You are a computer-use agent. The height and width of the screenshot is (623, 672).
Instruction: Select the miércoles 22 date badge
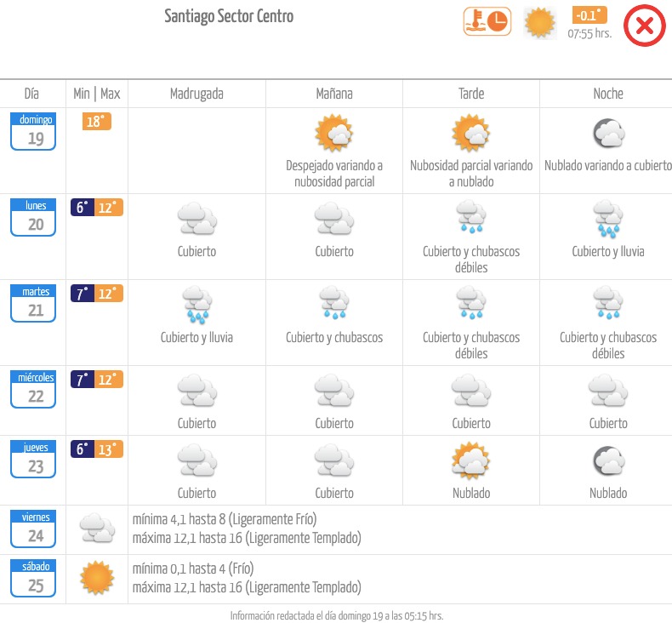[x=33, y=389]
